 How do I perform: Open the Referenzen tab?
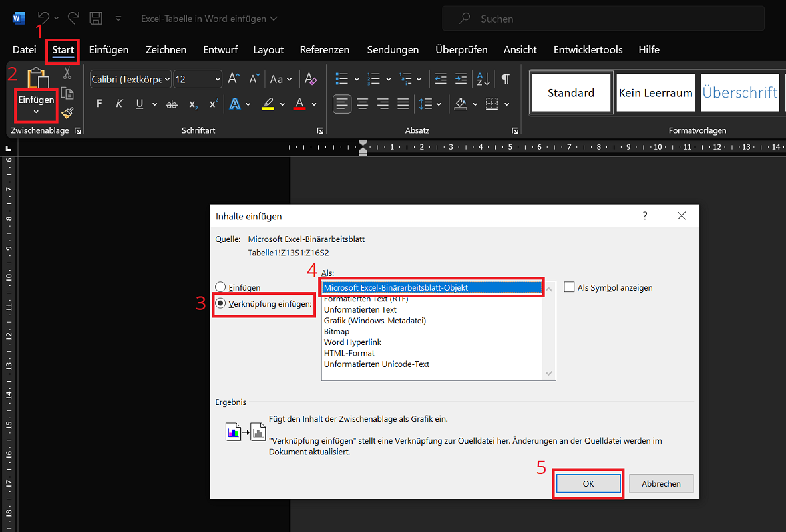(324, 50)
